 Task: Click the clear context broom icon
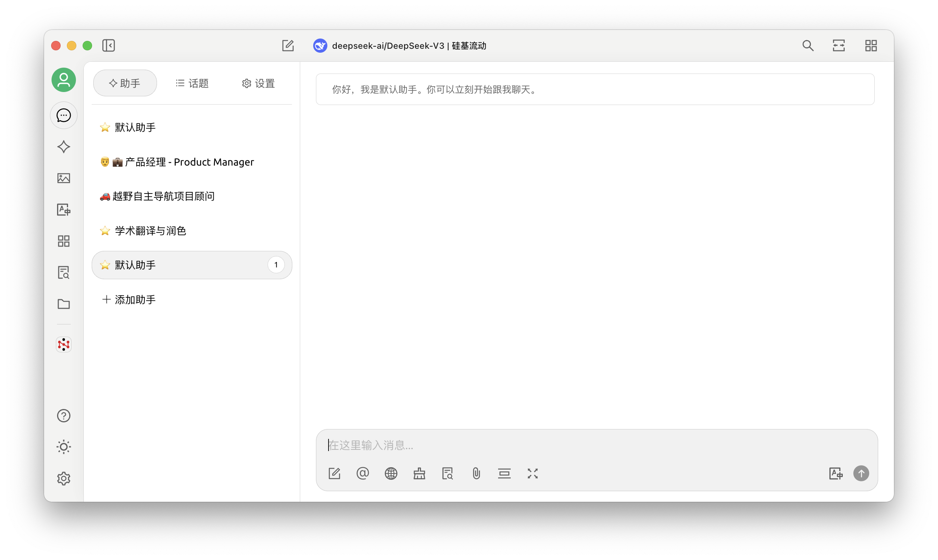tap(419, 473)
